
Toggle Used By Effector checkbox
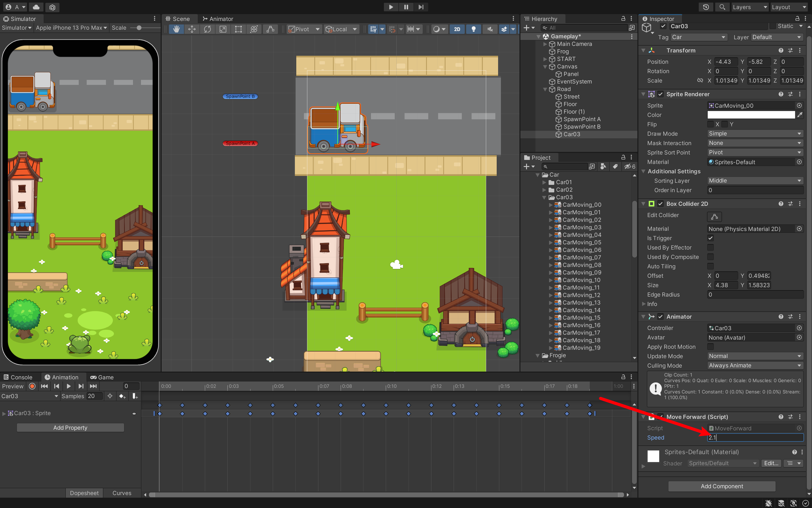tap(710, 248)
